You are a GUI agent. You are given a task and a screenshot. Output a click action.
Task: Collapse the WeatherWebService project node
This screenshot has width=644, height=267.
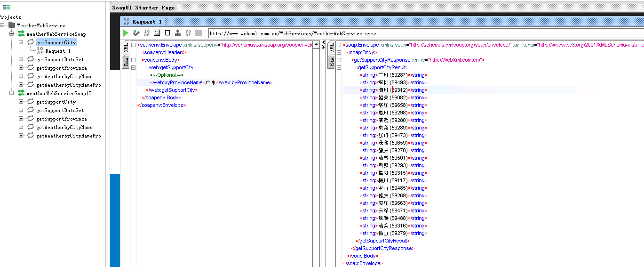(x=2, y=25)
